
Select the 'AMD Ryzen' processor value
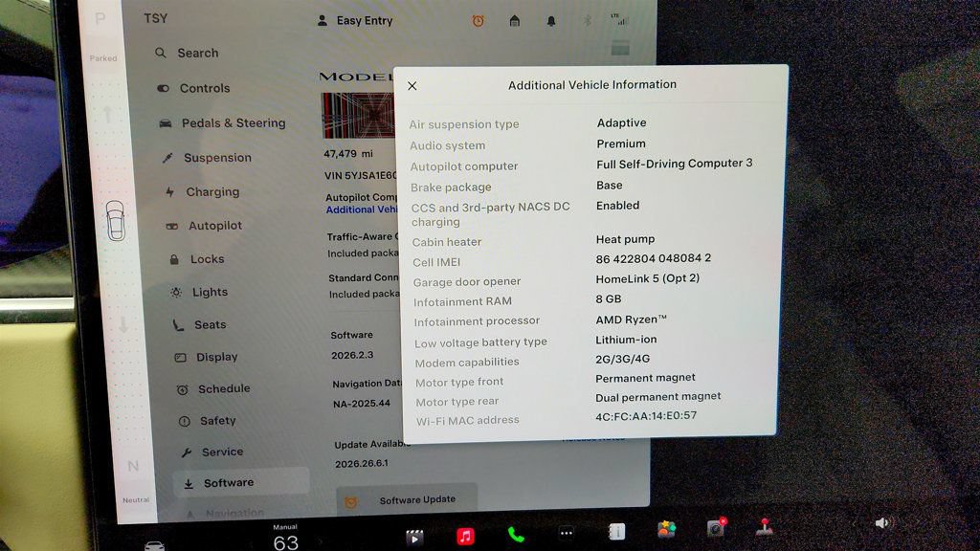tap(631, 320)
